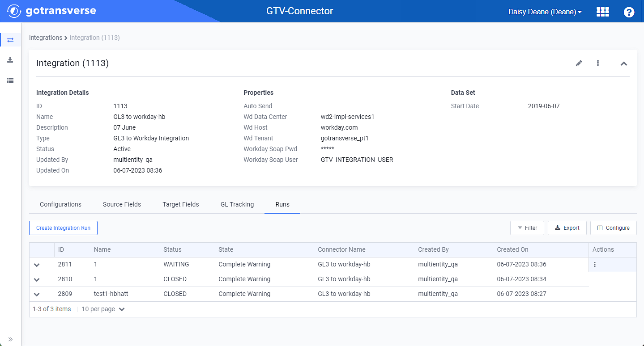644x346 pixels.
Task: Click the GL3 to Workday Integration type value
Action: click(x=151, y=138)
